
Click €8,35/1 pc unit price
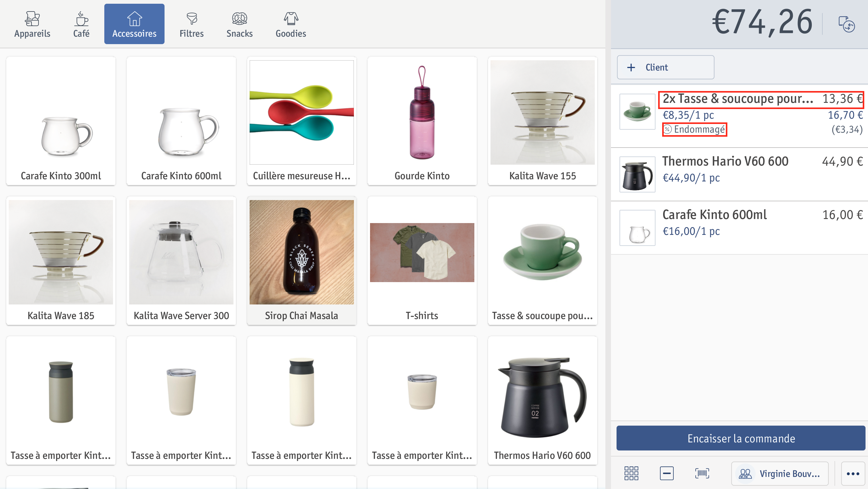tap(688, 115)
